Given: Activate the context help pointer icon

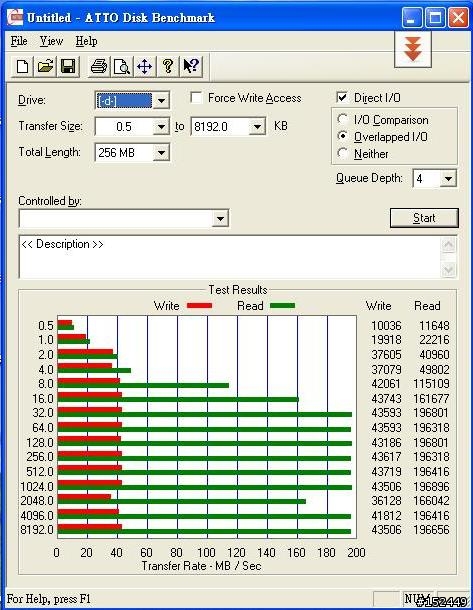Looking at the screenshot, I should pos(191,66).
